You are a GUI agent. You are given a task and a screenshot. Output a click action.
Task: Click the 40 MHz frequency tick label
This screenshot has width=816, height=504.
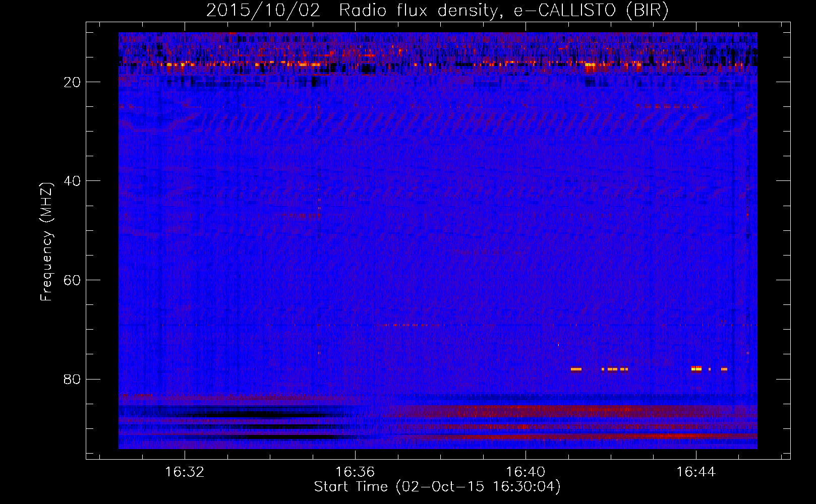pos(72,181)
